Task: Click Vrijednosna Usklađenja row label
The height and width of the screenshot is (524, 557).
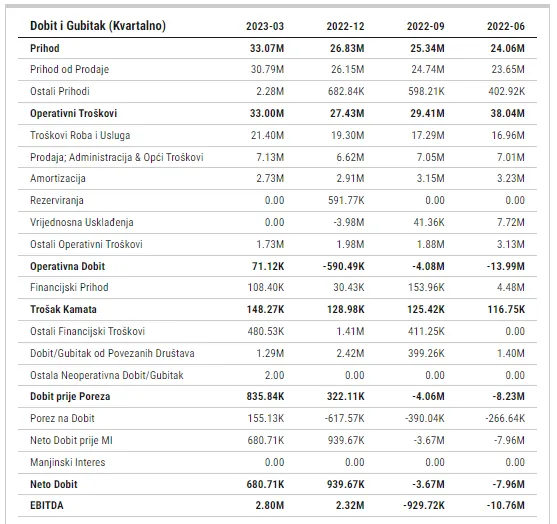Action: pyautogui.click(x=82, y=222)
